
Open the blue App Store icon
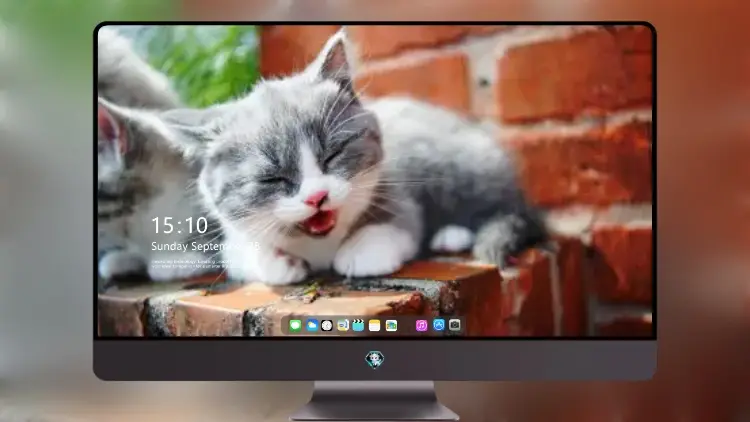point(439,325)
